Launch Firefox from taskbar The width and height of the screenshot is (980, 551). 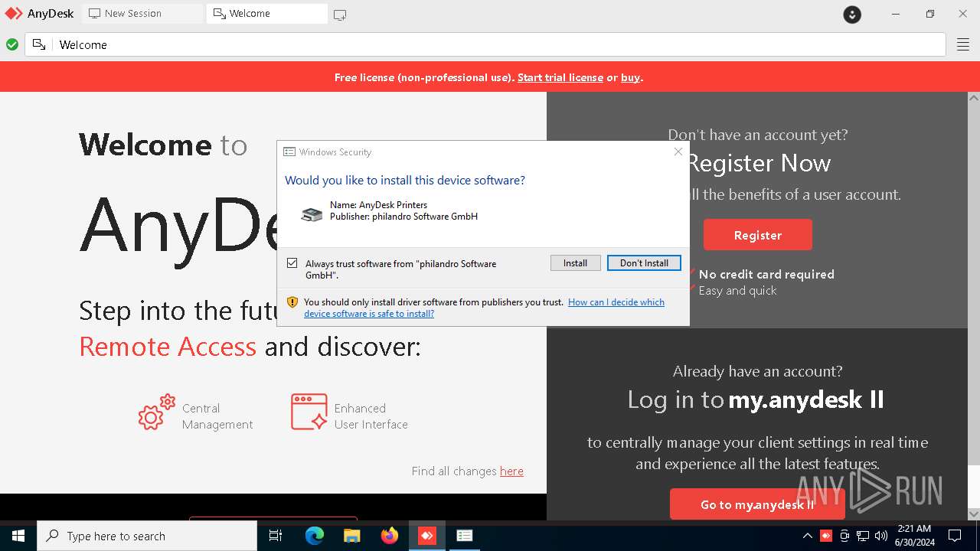tap(390, 536)
